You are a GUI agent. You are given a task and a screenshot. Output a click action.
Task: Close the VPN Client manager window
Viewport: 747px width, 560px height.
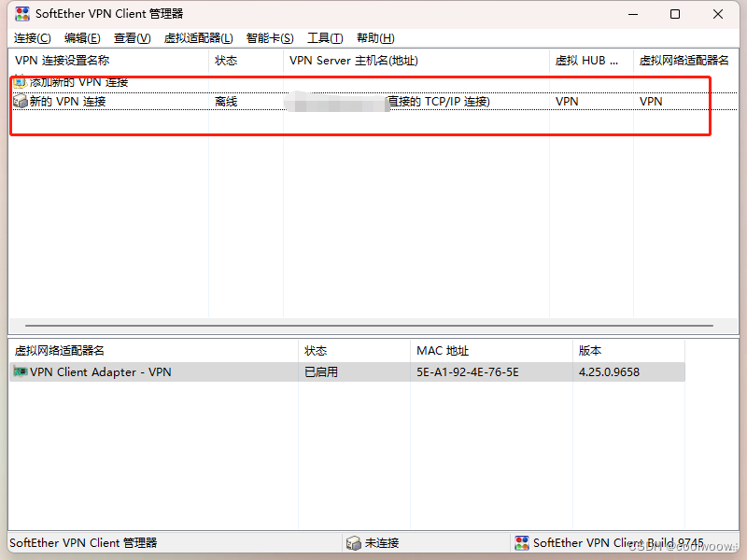718,14
